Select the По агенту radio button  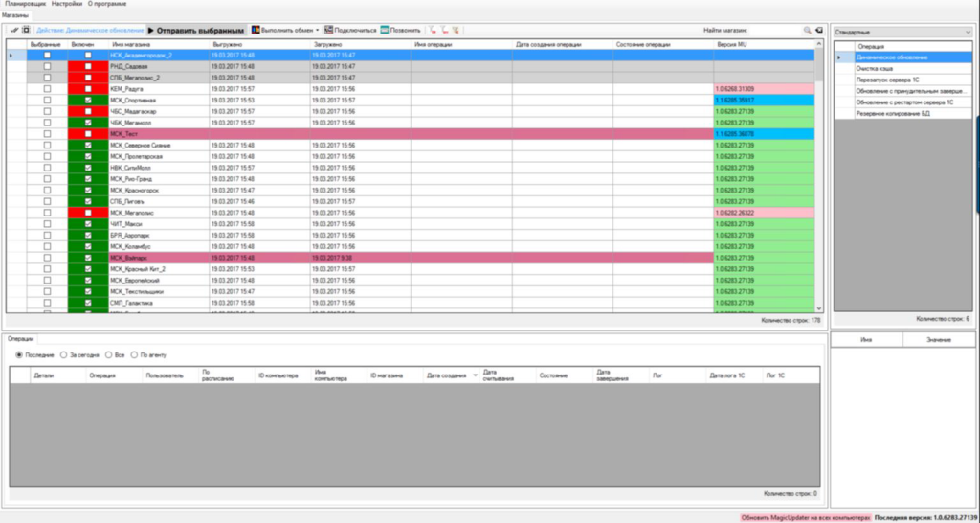click(134, 354)
